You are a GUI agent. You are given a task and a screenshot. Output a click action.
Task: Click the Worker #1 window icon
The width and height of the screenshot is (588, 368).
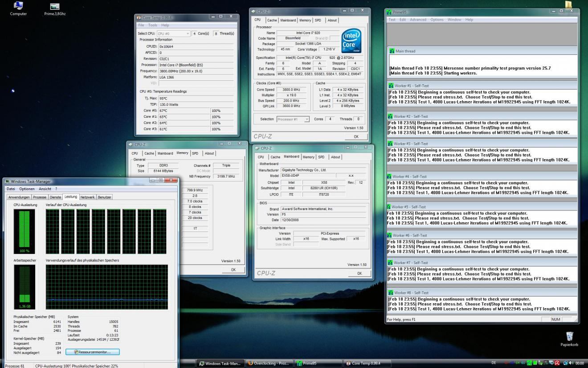point(391,85)
